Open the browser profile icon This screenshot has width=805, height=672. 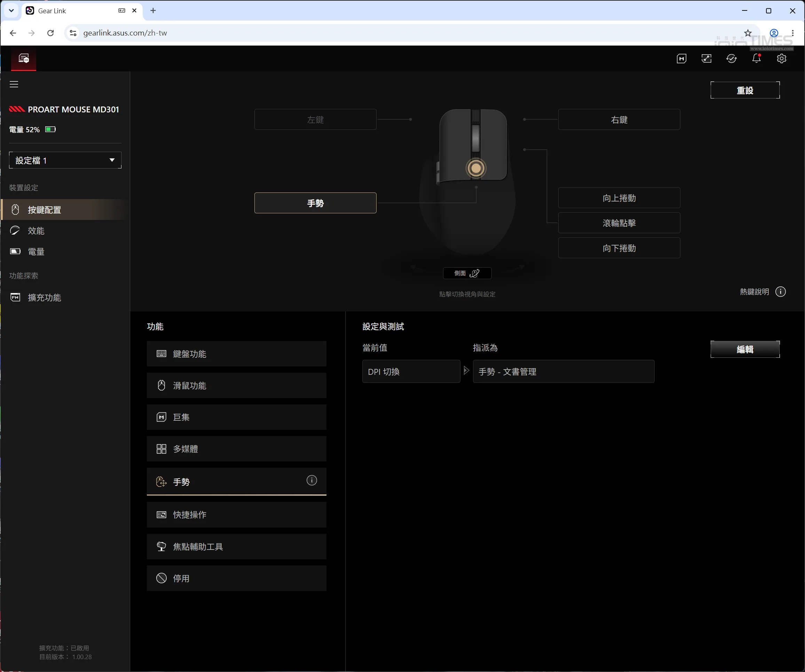774,33
